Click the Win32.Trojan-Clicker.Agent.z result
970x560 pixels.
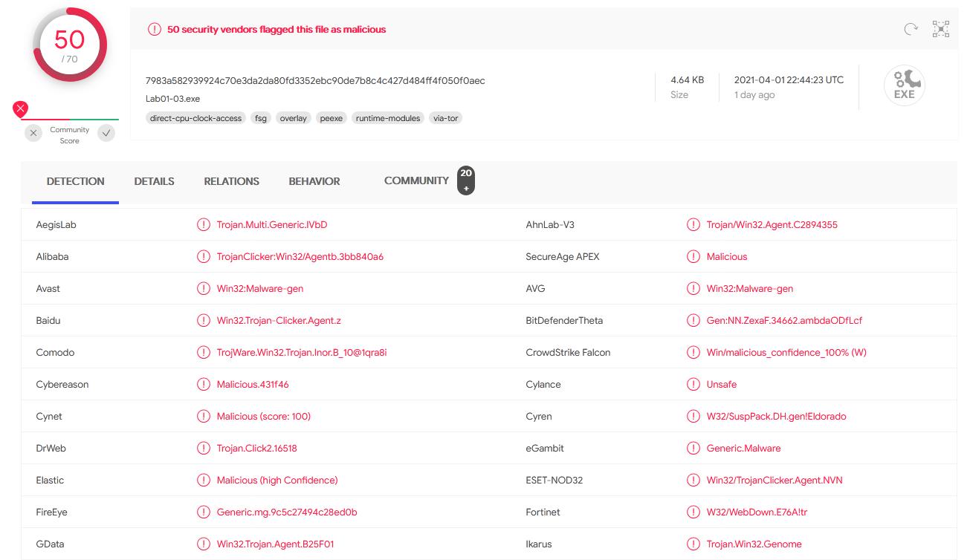pos(279,320)
